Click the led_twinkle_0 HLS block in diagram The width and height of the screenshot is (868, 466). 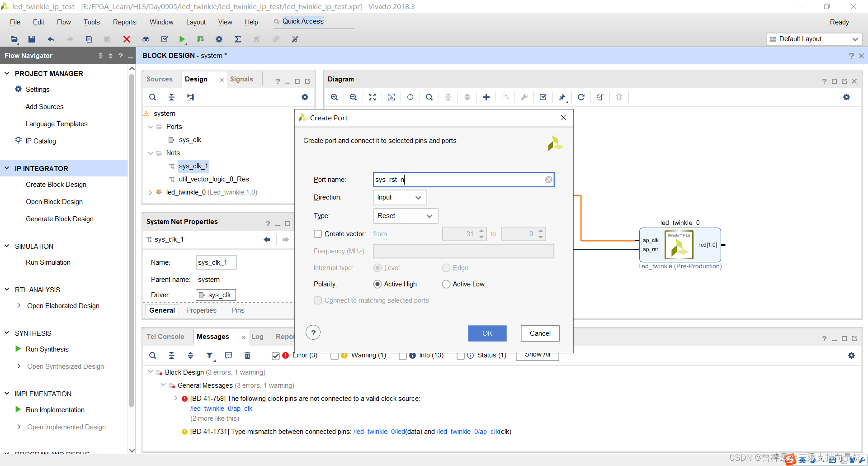click(x=679, y=245)
